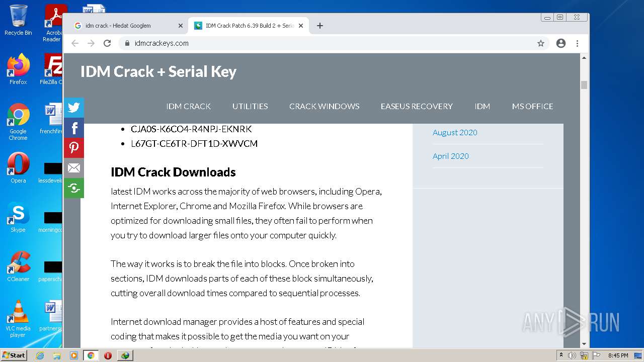Image resolution: width=644 pixels, height=362 pixels.
Task: Open IDM menu item
Action: point(482,106)
